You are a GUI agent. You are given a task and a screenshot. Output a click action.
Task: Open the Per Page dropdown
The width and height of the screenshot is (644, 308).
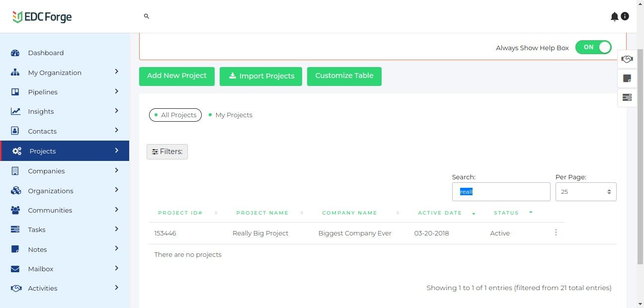[586, 192]
